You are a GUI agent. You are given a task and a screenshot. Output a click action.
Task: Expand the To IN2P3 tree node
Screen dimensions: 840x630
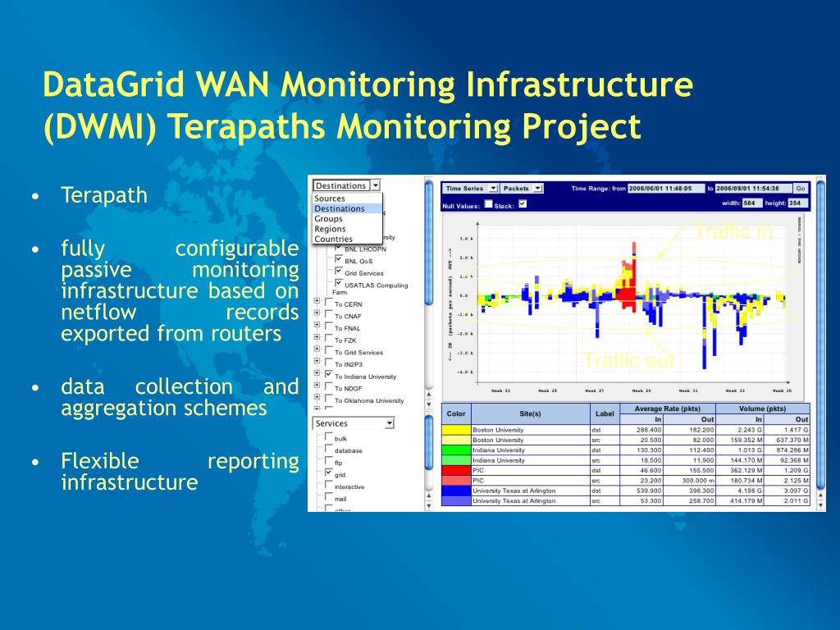pyautogui.click(x=317, y=362)
